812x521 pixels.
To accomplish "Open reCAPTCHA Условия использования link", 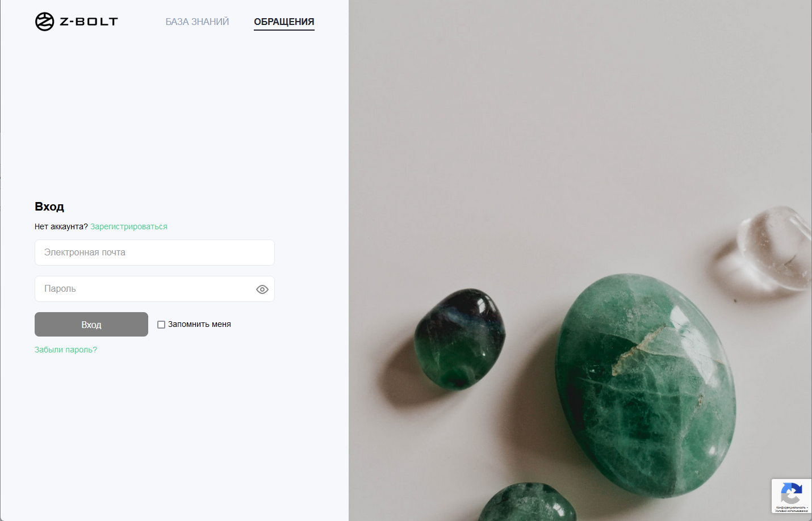I will (791, 511).
